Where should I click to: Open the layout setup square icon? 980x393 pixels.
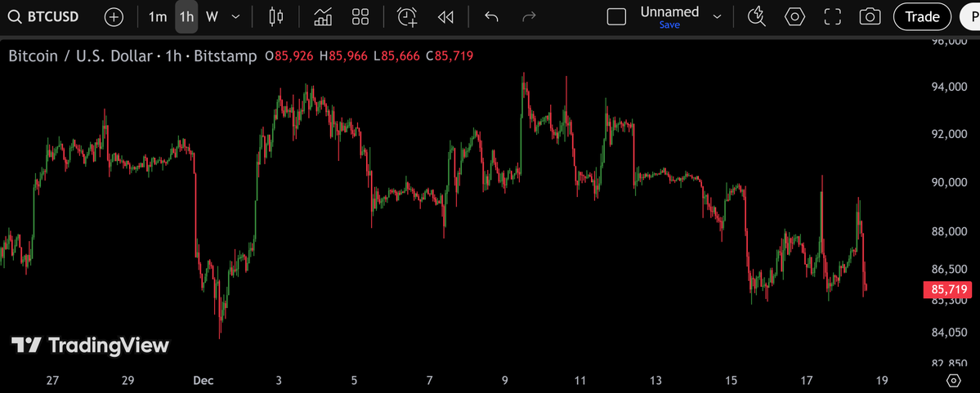pos(616,17)
